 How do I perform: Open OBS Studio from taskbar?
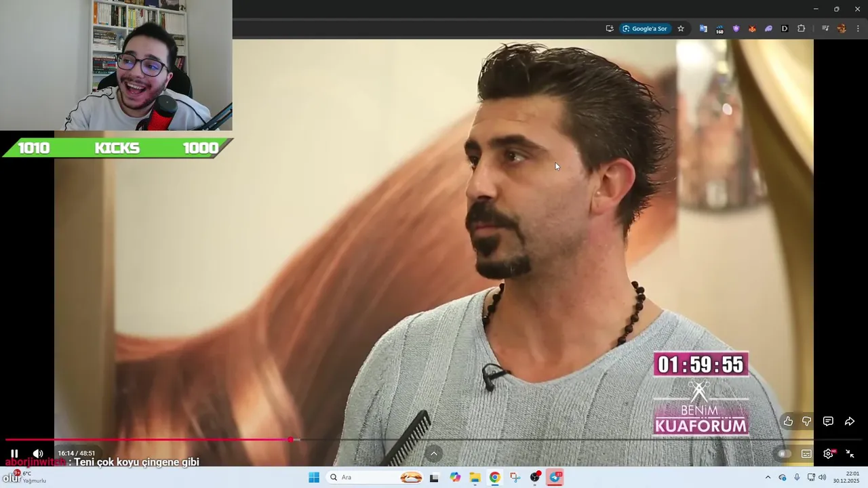(x=535, y=477)
